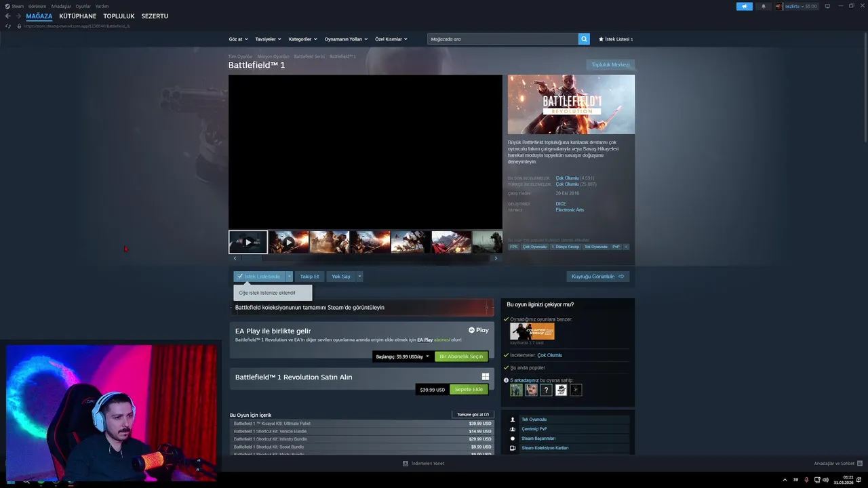Click the star icon on İstek Listesi
Screen dimensions: 868x488
click(601, 39)
